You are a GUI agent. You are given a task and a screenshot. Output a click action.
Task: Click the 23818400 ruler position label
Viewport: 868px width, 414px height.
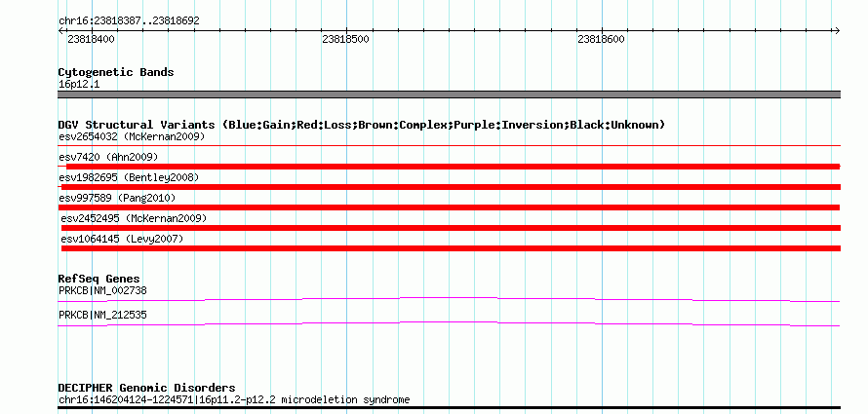(92, 39)
